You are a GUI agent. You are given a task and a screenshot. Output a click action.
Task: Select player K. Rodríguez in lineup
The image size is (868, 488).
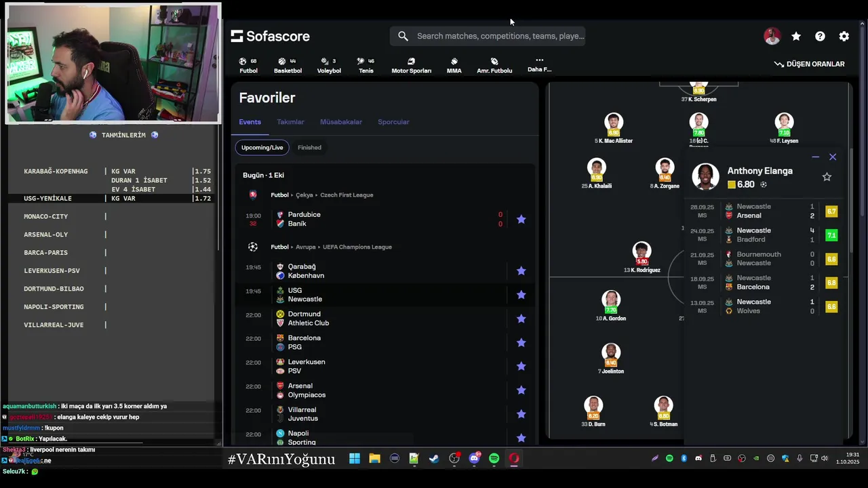642,258
